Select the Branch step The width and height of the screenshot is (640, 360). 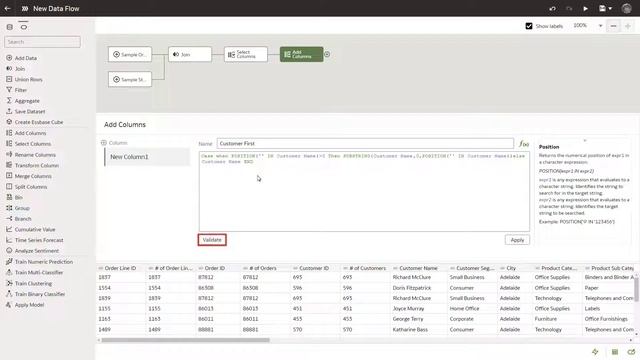[19, 218]
